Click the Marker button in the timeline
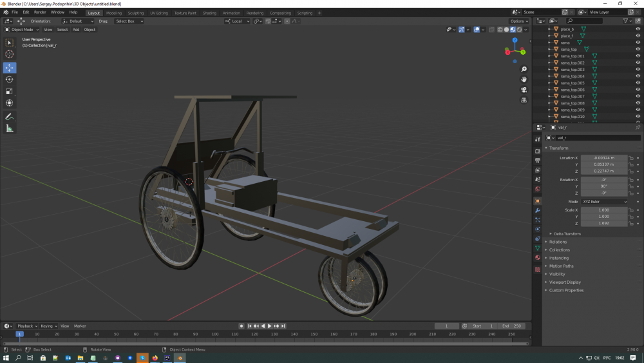Viewport: 644px width, 363px height. click(80, 326)
